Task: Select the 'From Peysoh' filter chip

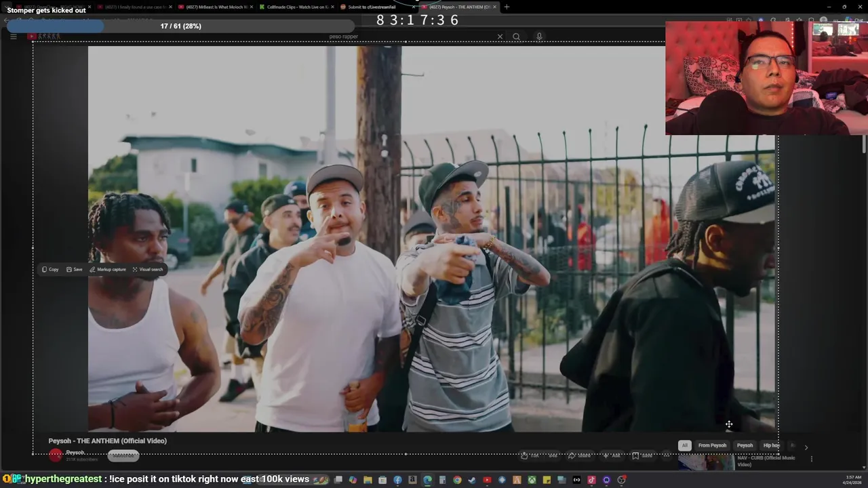Action: 712,445
